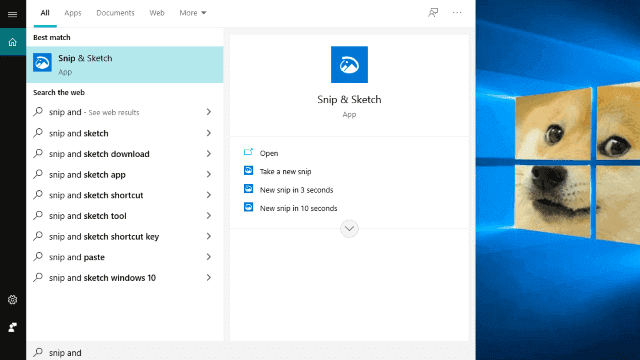Click the Open action link
This screenshot has height=360, width=640.
[269, 153]
